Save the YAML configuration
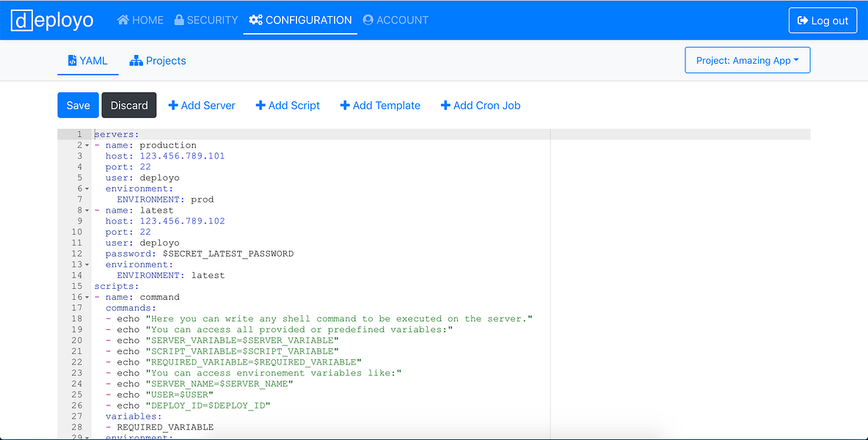Screen dimensions: 868x440 (x=78, y=105)
